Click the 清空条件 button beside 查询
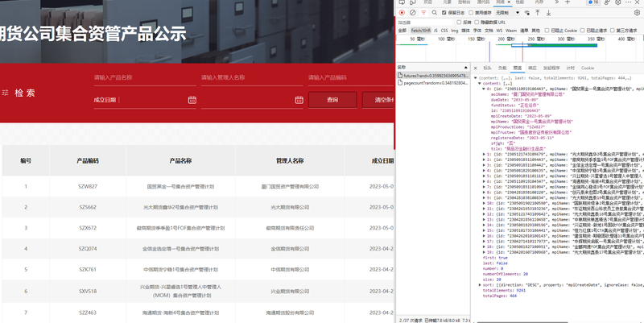 (x=378, y=100)
